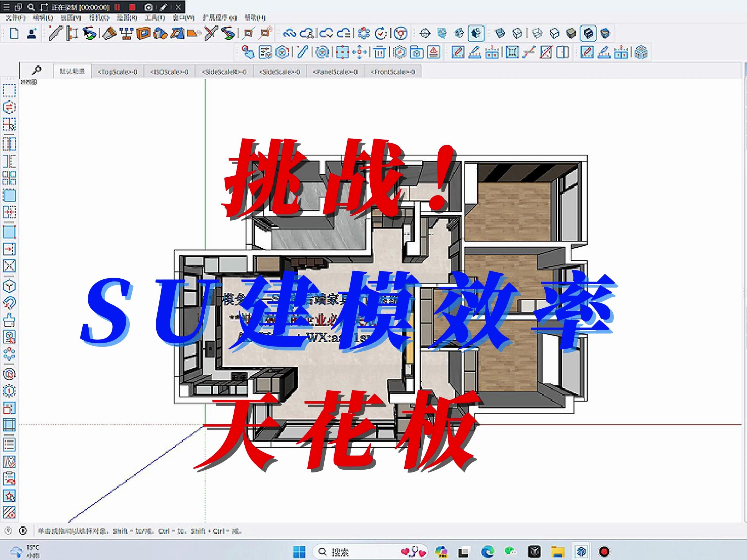Activate the scissors/cut tool in the main toolbar
The height and width of the screenshot is (560, 747).
pyautogui.click(x=210, y=33)
